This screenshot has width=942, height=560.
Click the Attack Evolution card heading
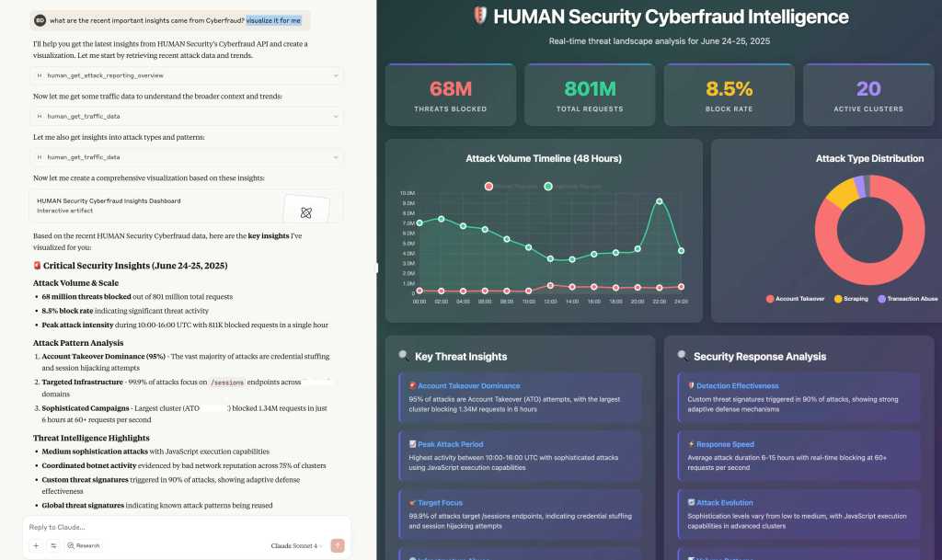point(725,503)
